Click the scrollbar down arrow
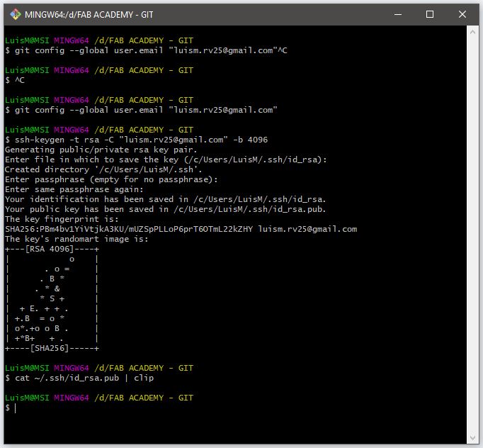 click(472, 438)
